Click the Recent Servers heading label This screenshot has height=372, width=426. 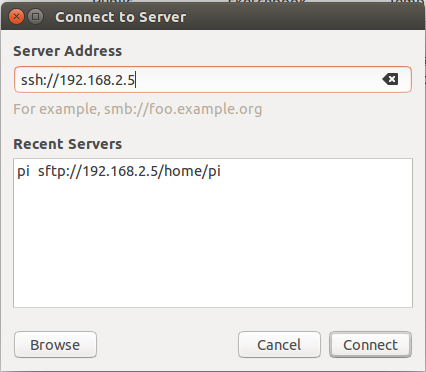[68, 144]
